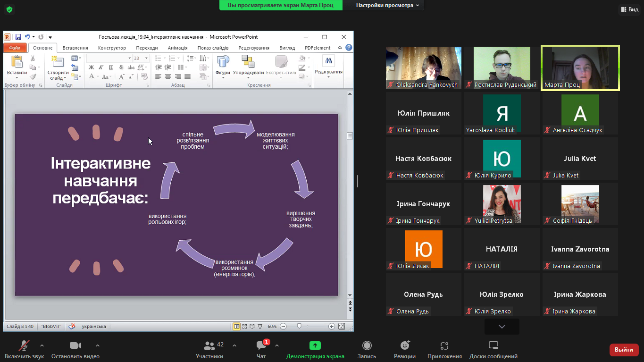Open the Анімація ribbon tab
Screen dimensions: 644x362
[177, 48]
